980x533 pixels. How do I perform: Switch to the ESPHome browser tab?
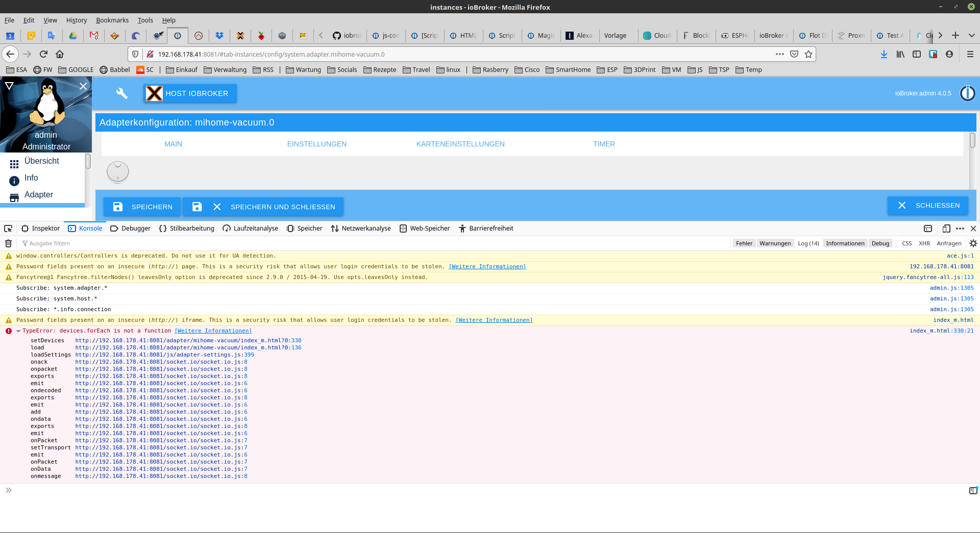click(734, 35)
